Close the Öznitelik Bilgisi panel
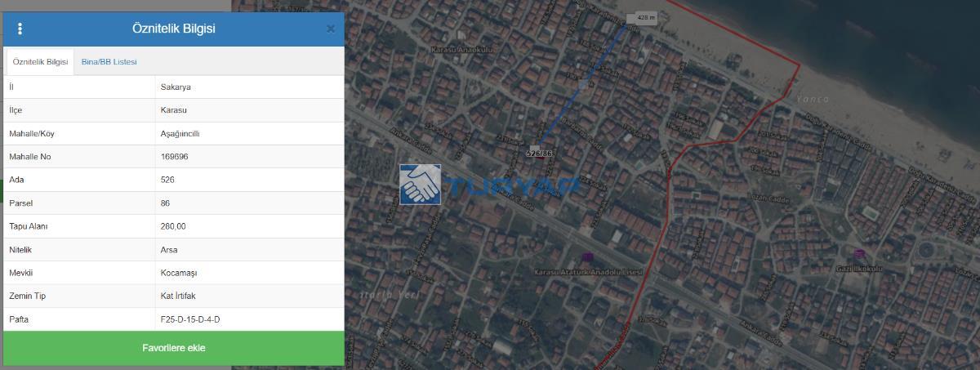This screenshot has height=370, width=980. pos(331,29)
